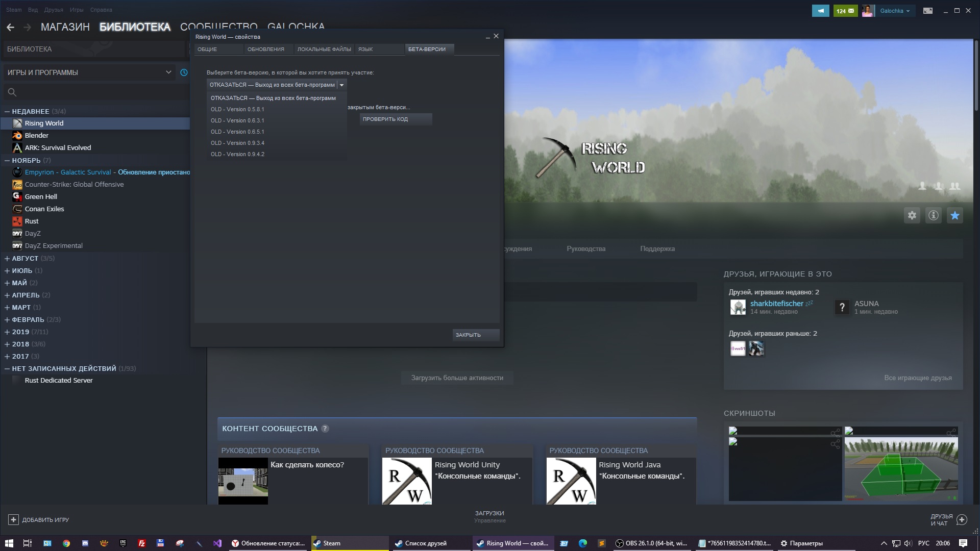This screenshot has height=551, width=980.
Task: Toggle the favorite star icon
Action: pyautogui.click(x=954, y=215)
